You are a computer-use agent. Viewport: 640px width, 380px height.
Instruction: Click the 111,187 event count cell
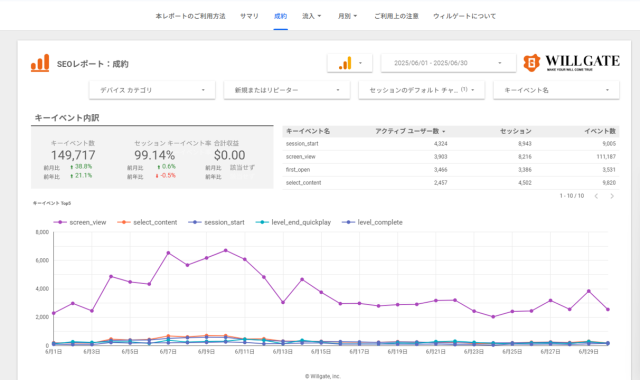tap(606, 157)
